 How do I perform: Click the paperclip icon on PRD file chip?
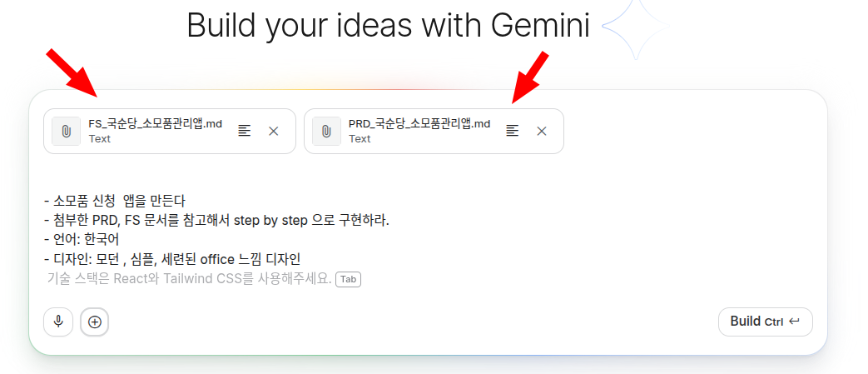[x=326, y=132]
